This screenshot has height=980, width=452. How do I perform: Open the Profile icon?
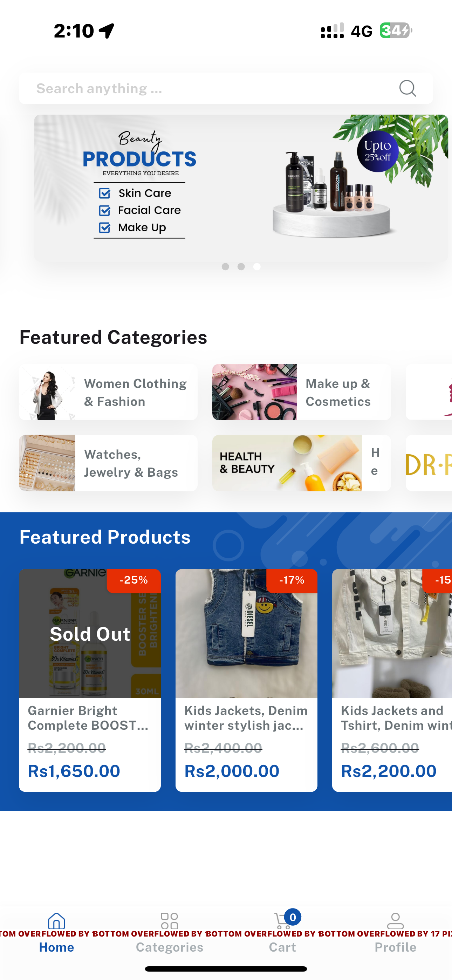pos(395,921)
